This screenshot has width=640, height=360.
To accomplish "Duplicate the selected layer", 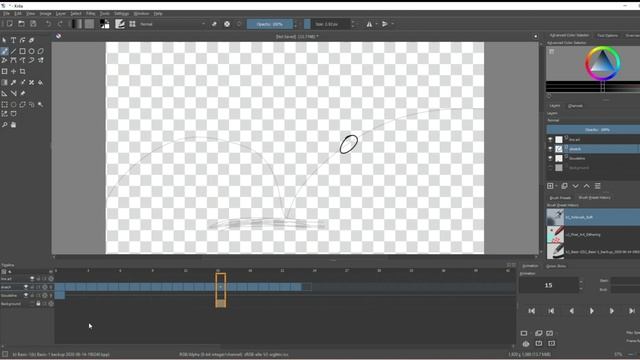I will pos(564,186).
